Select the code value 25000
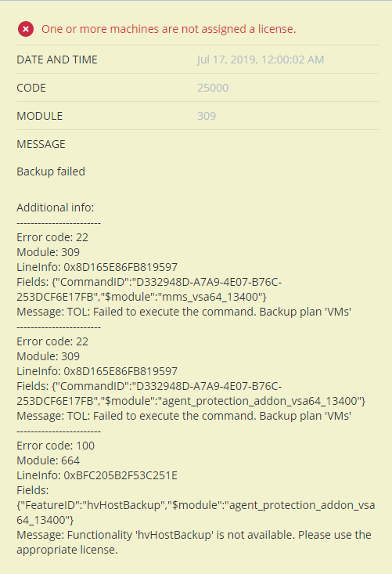 click(213, 88)
